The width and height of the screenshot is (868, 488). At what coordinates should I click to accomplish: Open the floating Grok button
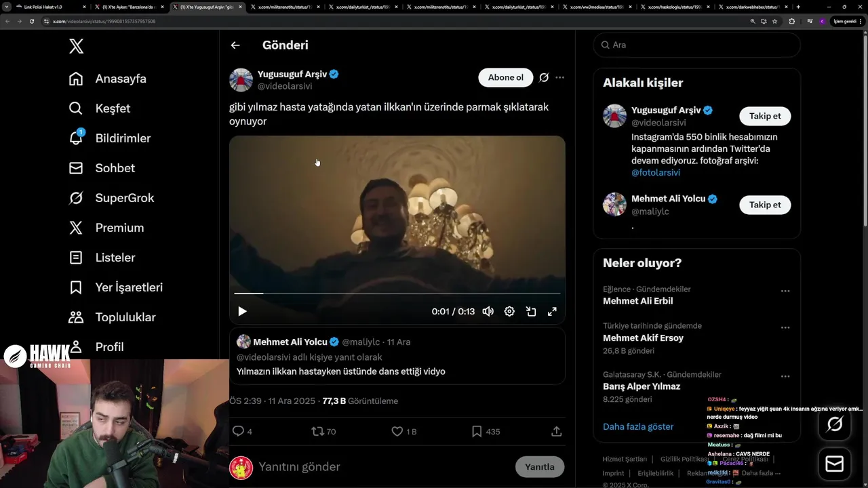[x=835, y=424]
